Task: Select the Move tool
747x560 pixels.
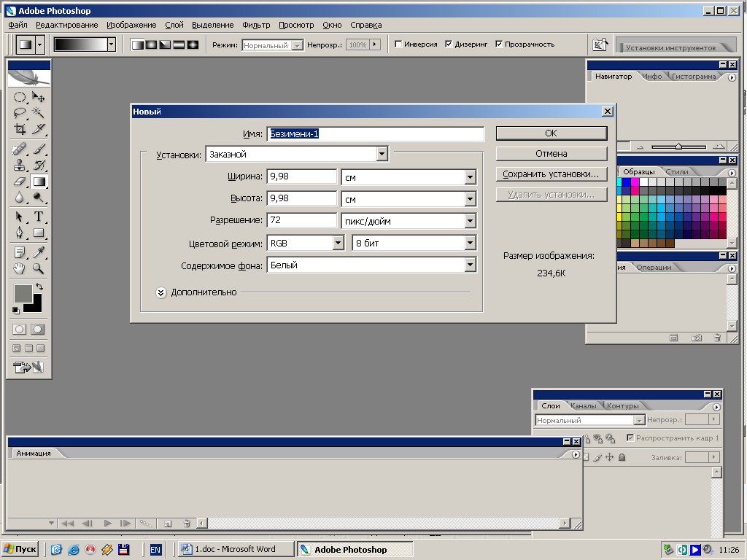Action: 38,98
